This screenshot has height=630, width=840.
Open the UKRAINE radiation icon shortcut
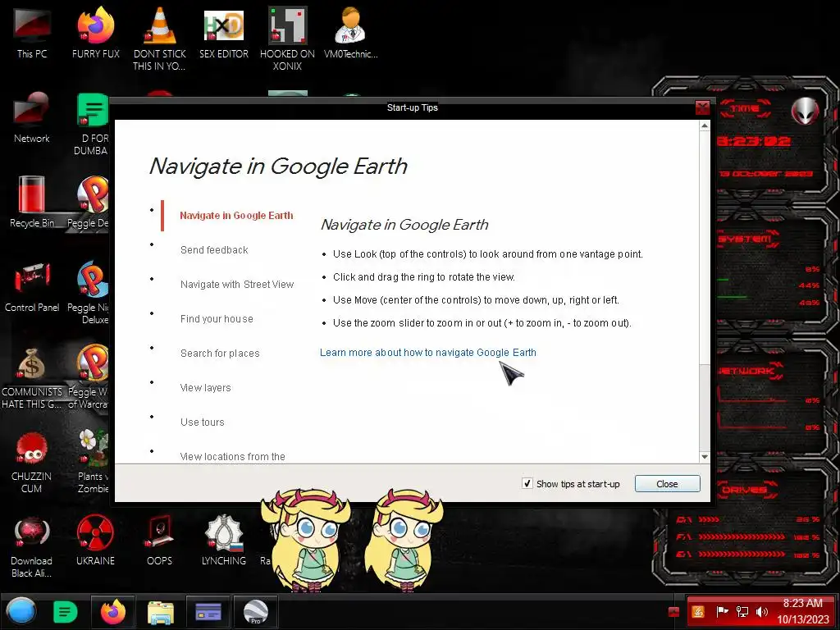click(x=95, y=540)
